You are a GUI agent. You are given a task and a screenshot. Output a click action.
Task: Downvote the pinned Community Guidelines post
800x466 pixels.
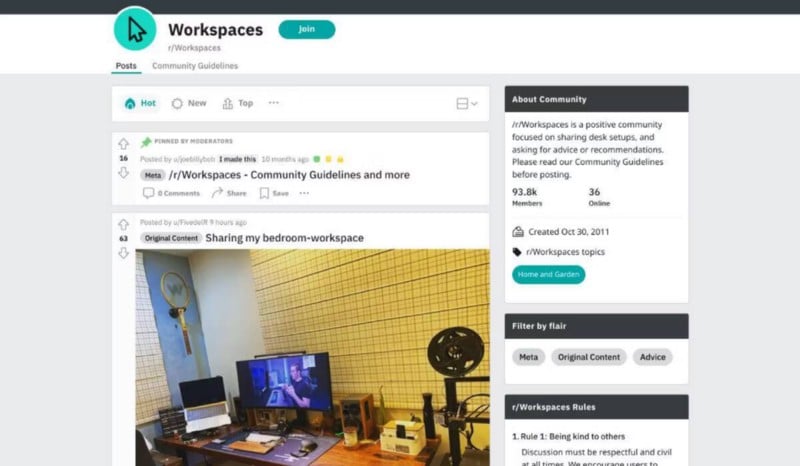point(123,173)
